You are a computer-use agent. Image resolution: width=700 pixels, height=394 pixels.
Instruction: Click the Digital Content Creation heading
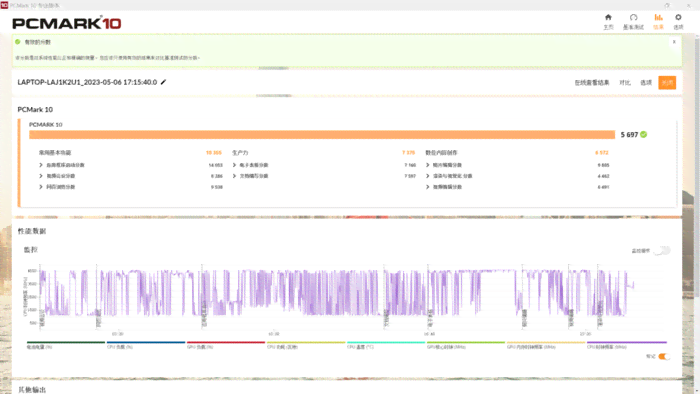(x=441, y=153)
